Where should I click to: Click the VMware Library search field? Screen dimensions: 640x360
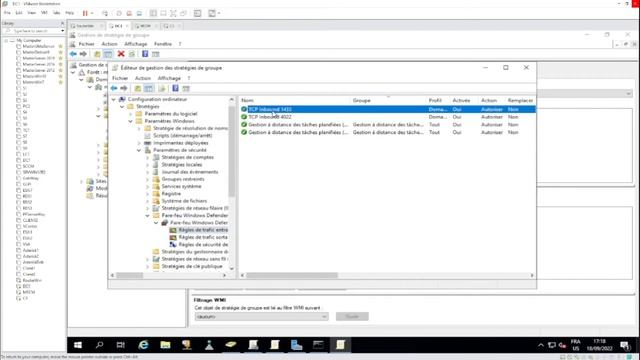click(x=33, y=31)
